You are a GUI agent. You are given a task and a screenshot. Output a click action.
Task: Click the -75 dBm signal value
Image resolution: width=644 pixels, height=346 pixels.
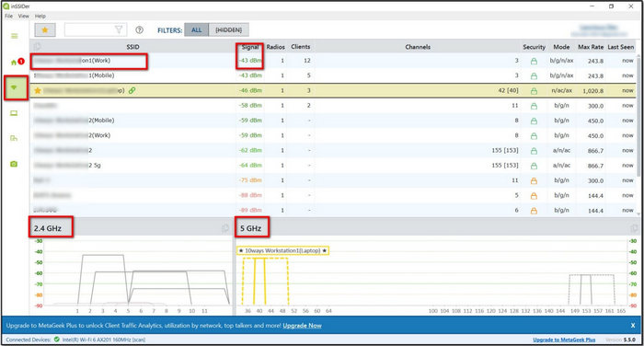[250, 180]
